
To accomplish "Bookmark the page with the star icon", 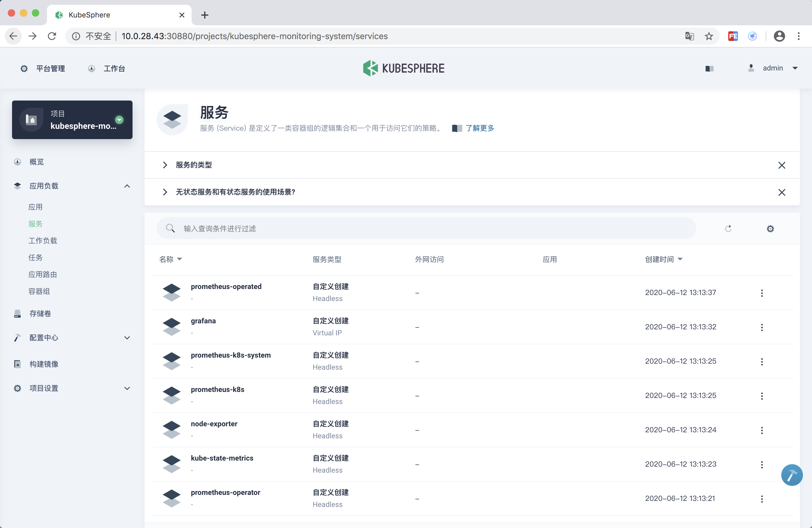I will (x=709, y=36).
